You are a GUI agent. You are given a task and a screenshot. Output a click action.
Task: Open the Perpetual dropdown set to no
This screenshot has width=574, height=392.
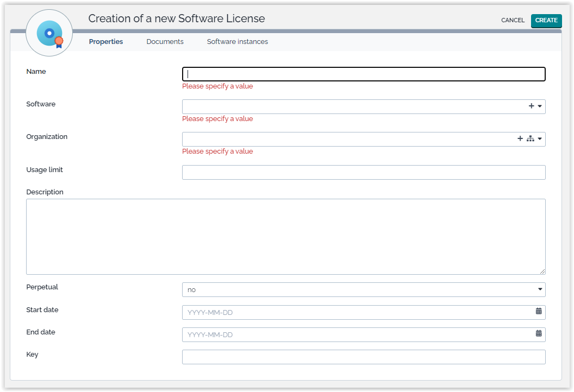point(363,290)
